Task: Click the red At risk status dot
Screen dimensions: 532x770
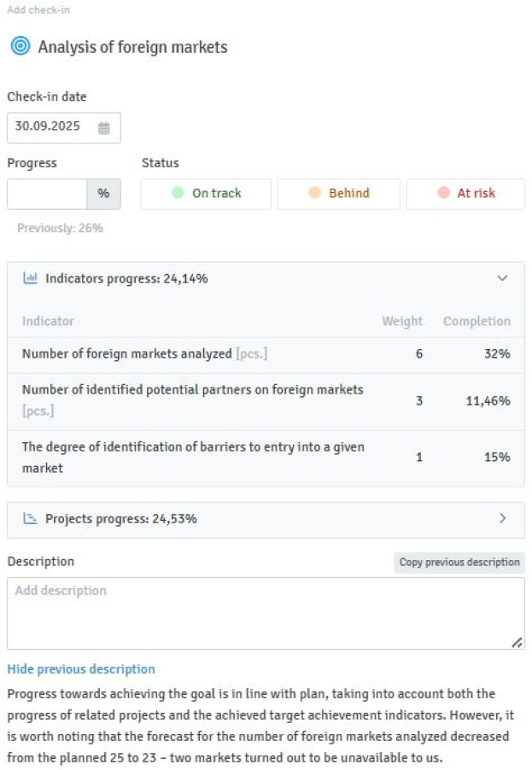Action: coord(443,193)
